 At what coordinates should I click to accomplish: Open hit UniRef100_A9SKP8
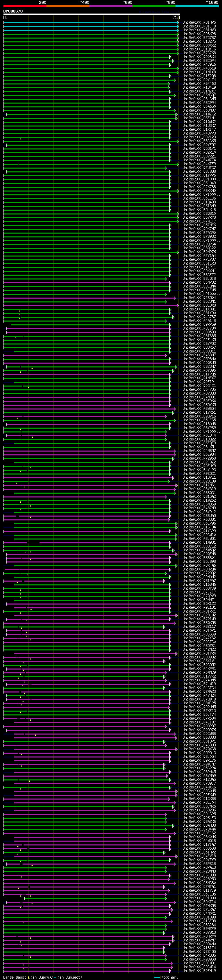coord(199,34)
